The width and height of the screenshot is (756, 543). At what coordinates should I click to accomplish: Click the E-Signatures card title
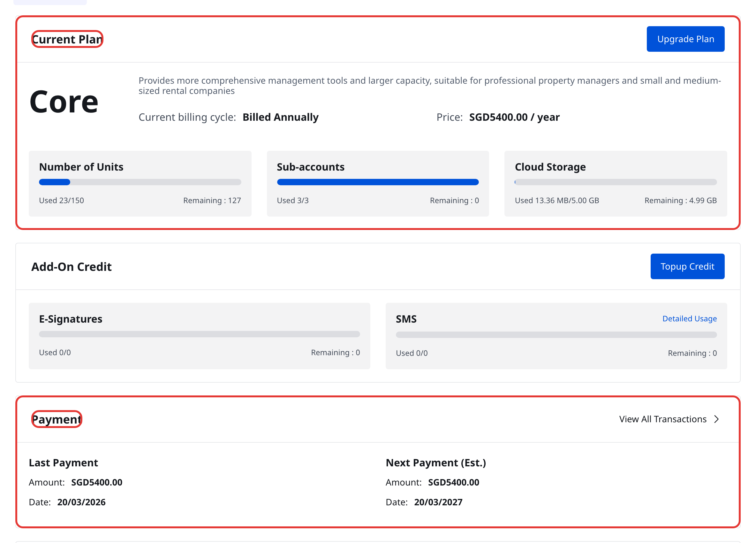71,319
